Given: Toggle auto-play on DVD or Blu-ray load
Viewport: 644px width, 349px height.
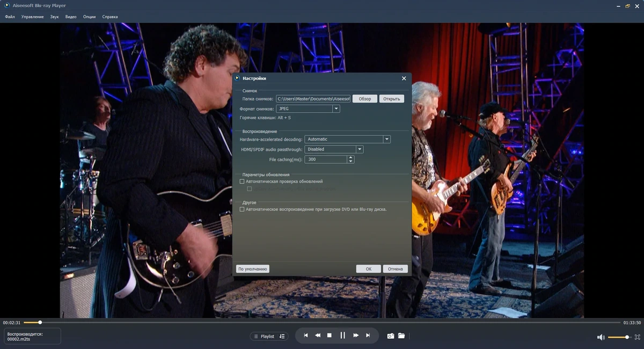Looking at the screenshot, I should 242,209.
